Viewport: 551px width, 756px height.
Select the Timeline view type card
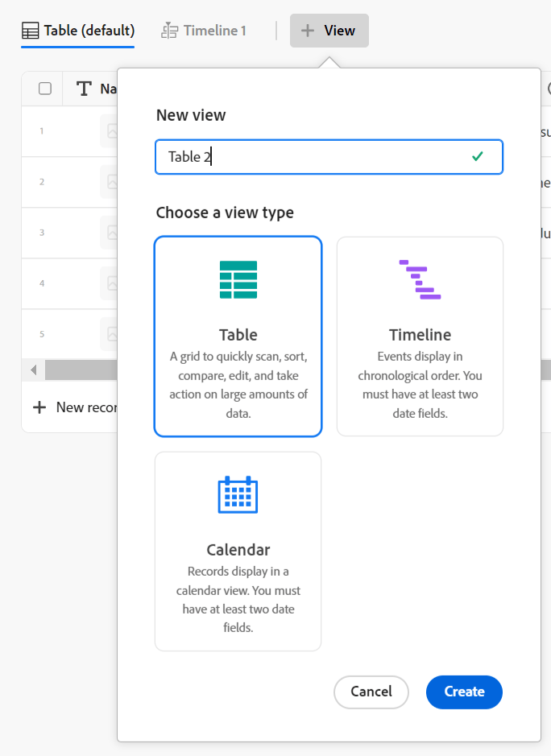click(420, 337)
